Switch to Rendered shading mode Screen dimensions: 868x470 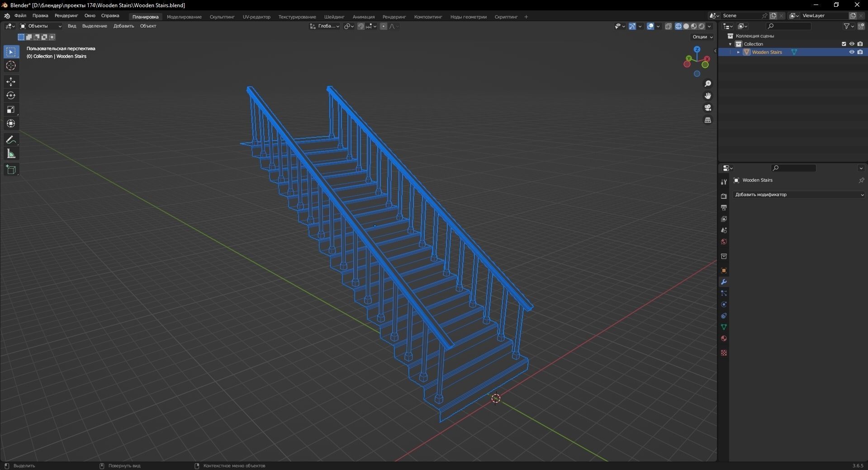(702, 26)
